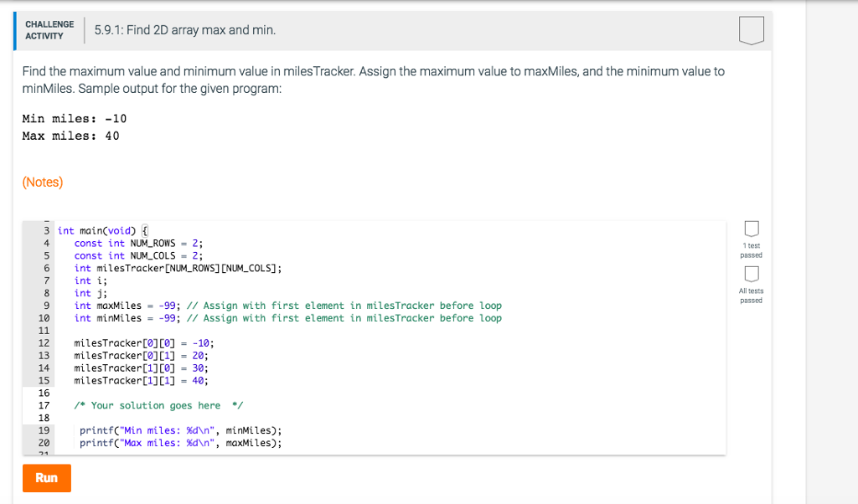Expand the (Notes) section
The image size is (858, 504).
[x=42, y=181]
